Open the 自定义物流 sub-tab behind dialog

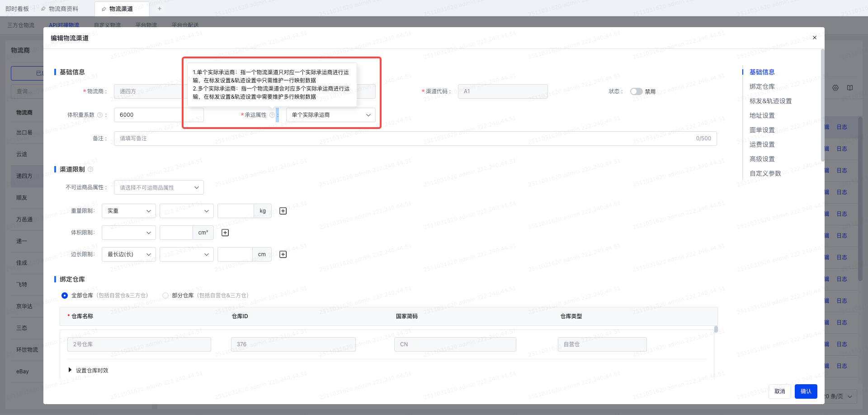point(108,25)
